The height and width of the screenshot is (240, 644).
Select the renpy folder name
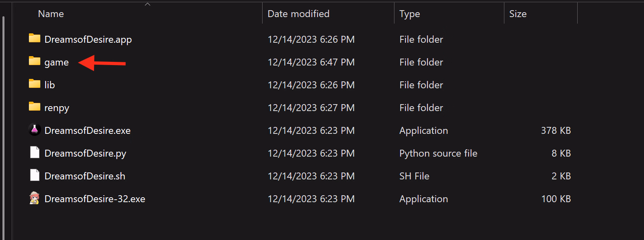pos(57,108)
